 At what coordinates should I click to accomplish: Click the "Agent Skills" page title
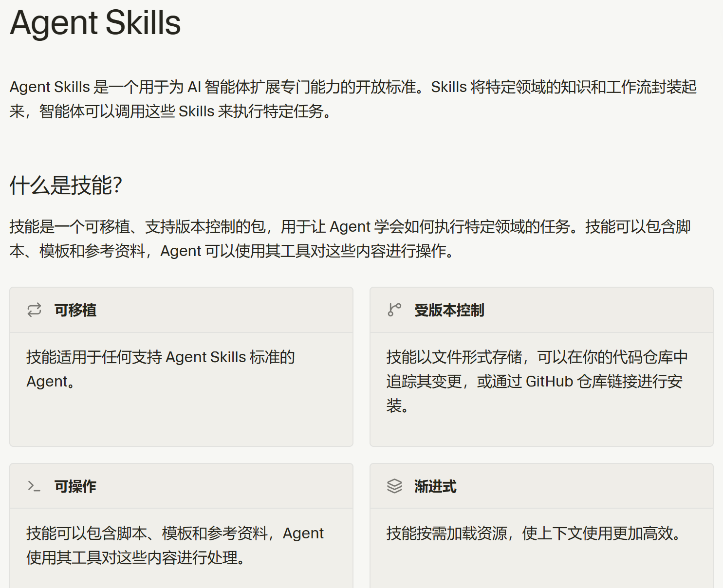[x=95, y=22]
